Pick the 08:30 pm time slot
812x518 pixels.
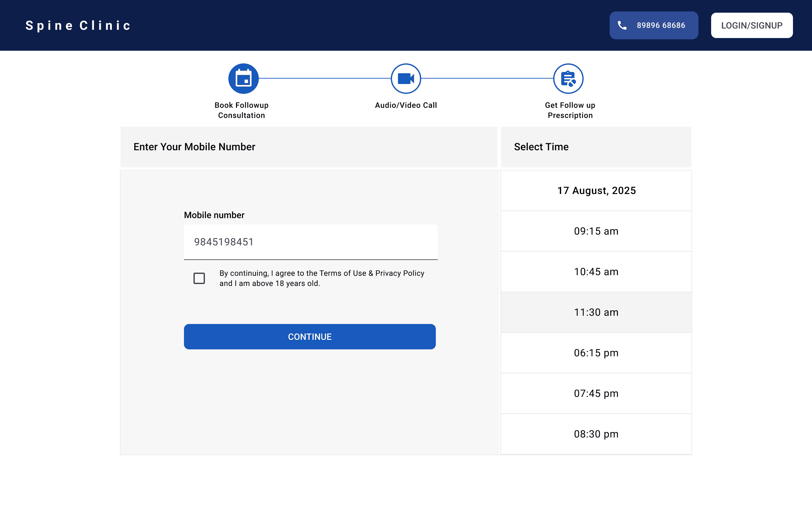click(x=596, y=434)
